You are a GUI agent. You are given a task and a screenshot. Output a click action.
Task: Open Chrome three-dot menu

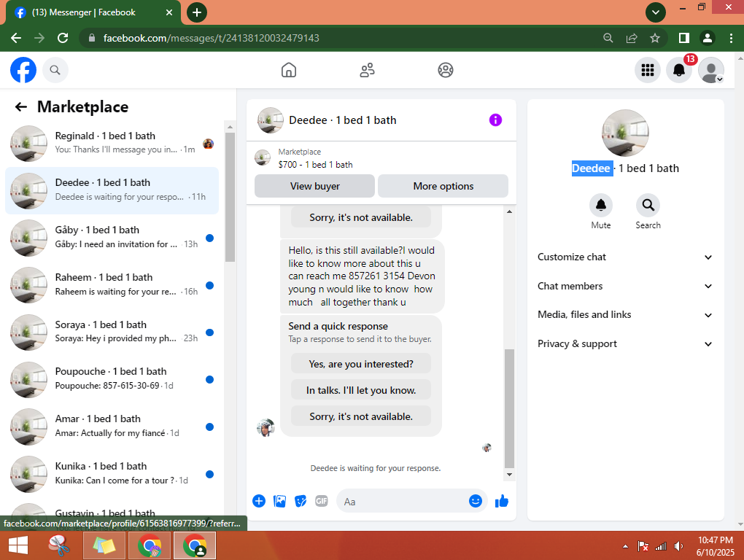coord(731,38)
